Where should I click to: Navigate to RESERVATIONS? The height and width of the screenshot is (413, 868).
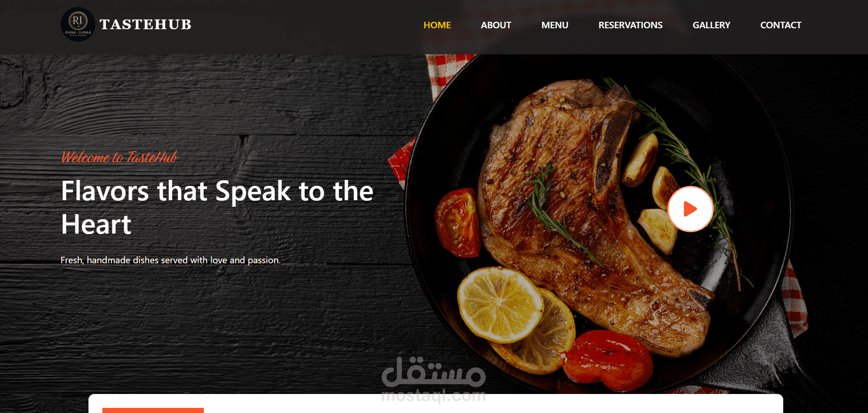click(x=630, y=25)
